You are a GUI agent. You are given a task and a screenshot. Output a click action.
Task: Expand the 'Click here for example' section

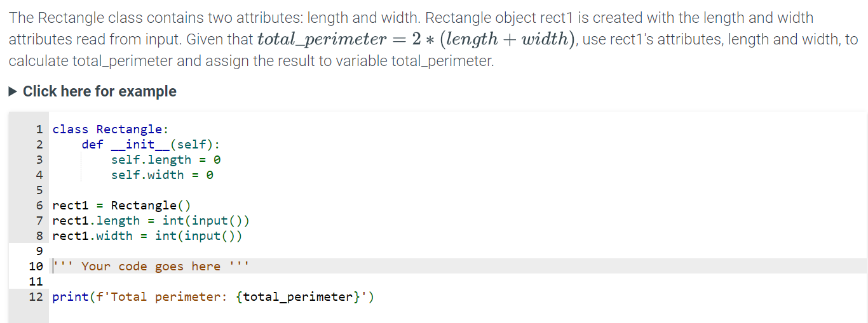[93, 91]
